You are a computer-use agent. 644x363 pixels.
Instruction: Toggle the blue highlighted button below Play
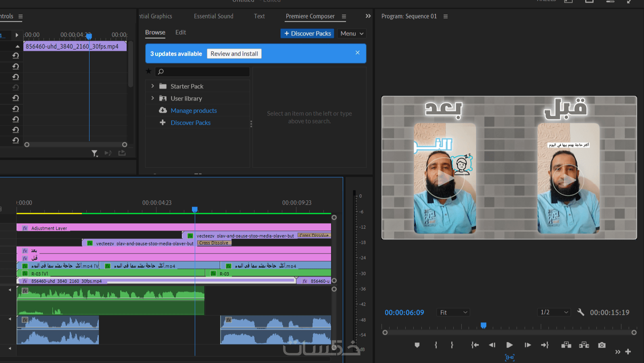(x=510, y=357)
